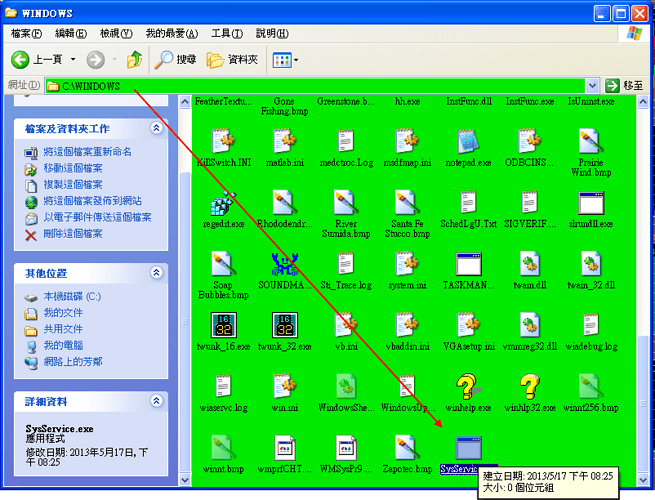Select the Santa Fe Stucco.bmp icon
655x500 pixels.
pyautogui.click(x=407, y=203)
